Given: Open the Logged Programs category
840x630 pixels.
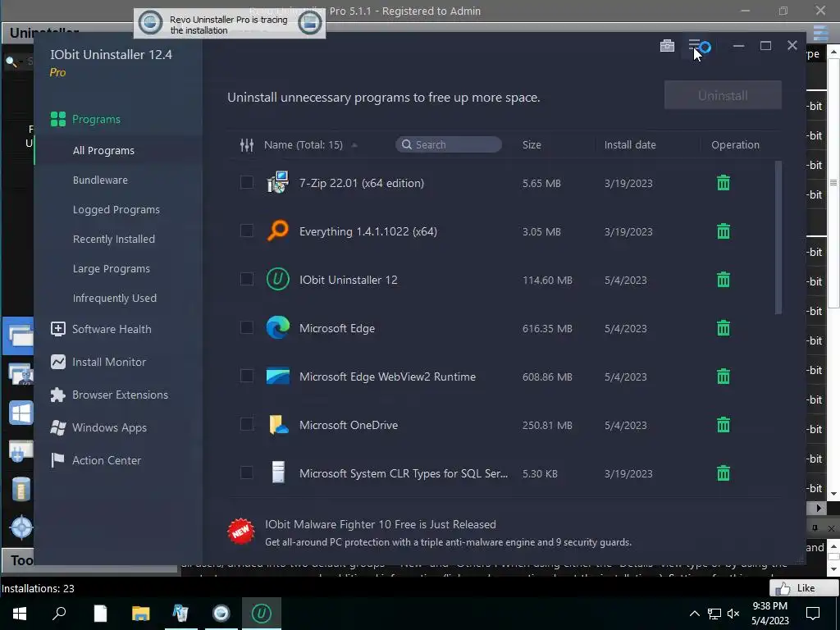Looking at the screenshot, I should pos(116,209).
